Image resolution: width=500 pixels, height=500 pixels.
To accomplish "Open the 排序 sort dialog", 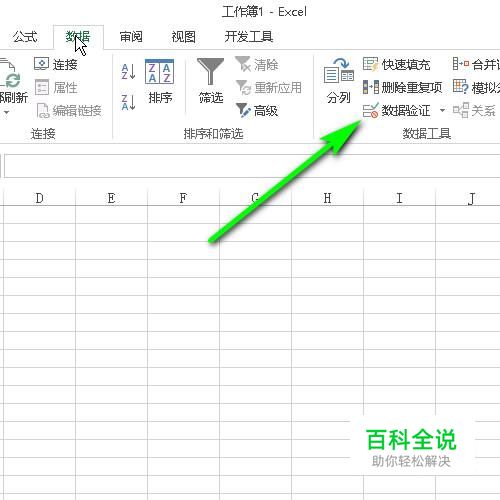I will point(160,81).
